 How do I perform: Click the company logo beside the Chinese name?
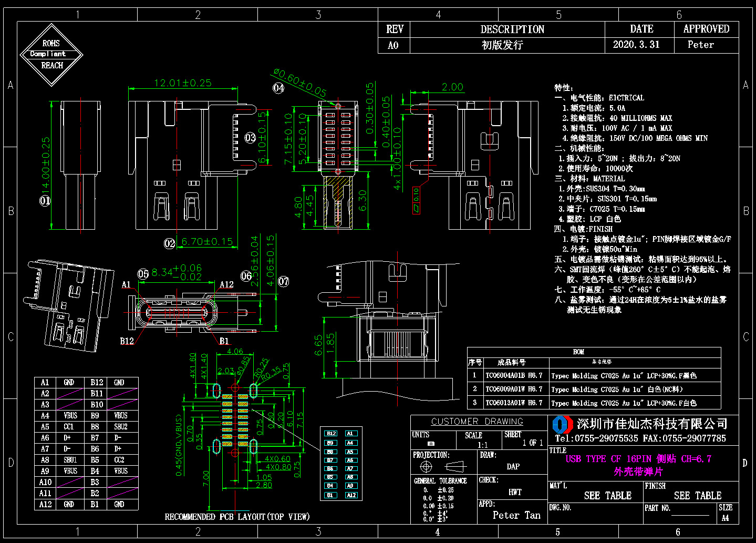[563, 424]
